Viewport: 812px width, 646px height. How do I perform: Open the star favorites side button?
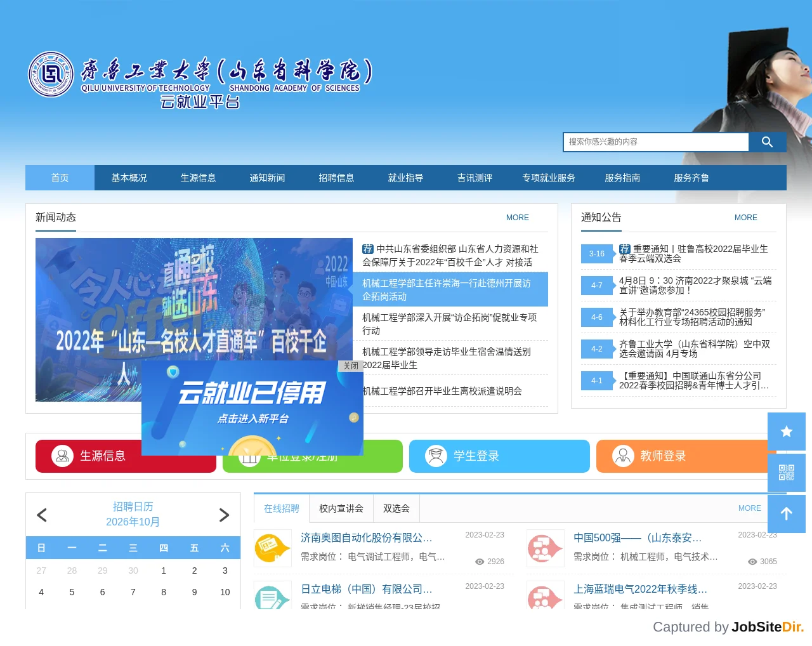787,432
